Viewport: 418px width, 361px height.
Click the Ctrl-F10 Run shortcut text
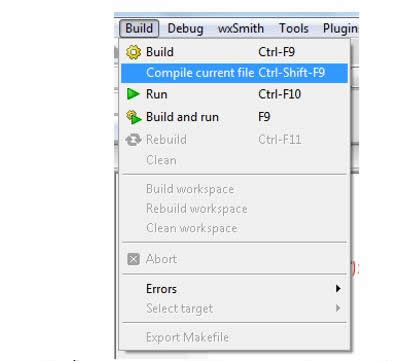click(280, 94)
